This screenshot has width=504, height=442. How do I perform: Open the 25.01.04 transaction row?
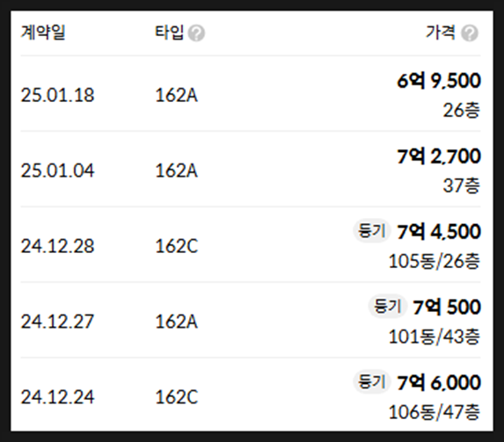click(x=251, y=169)
